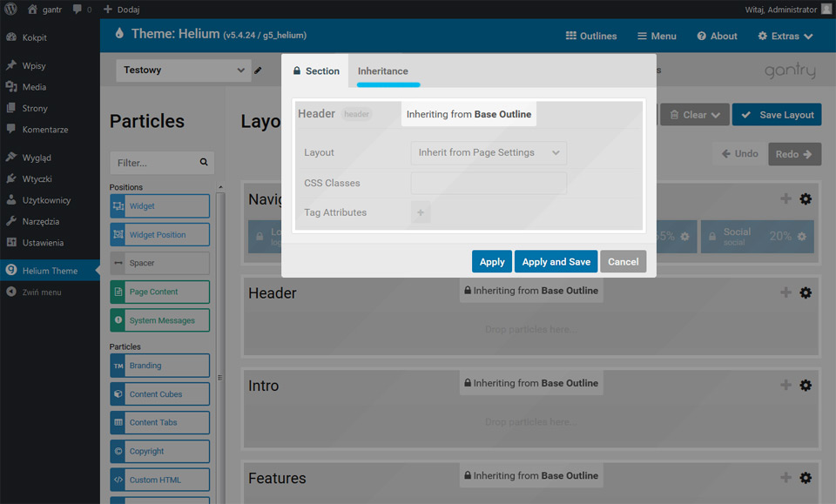This screenshot has height=504, width=836.
Task: Open the Testowy outline dropdown
Action: [184, 71]
